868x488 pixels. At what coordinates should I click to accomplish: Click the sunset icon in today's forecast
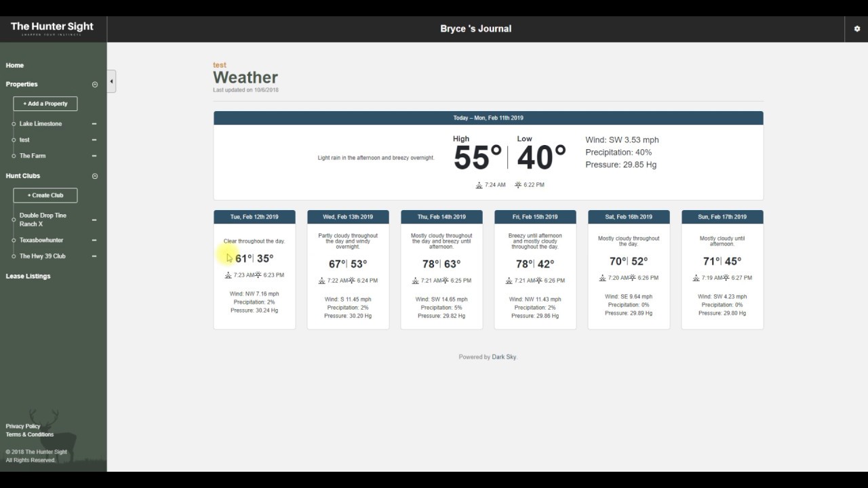tap(518, 184)
